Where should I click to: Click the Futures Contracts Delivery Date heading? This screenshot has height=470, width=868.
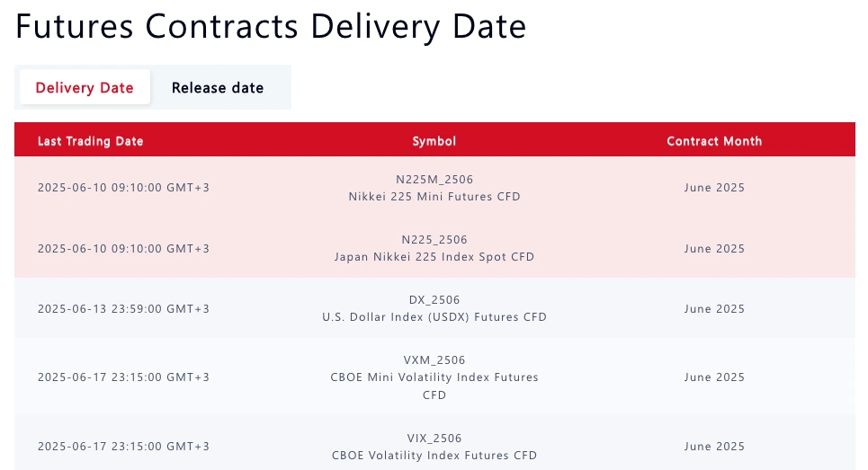[x=271, y=26]
